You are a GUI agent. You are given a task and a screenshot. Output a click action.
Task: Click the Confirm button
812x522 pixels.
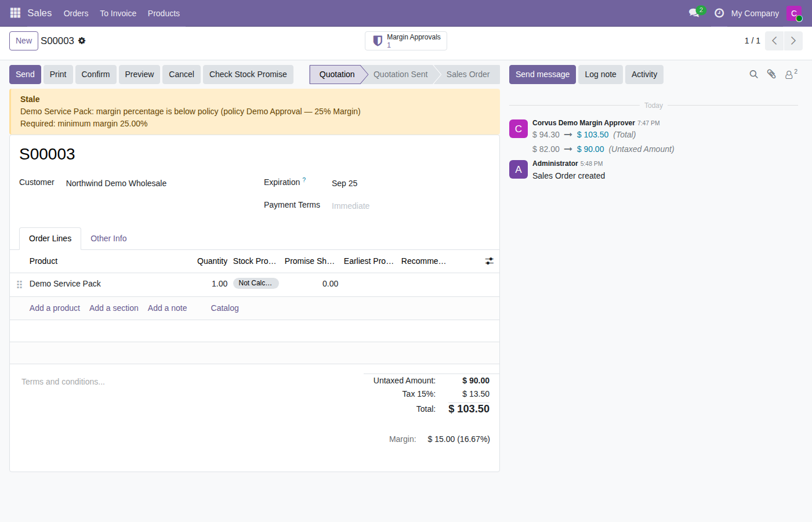pos(96,74)
